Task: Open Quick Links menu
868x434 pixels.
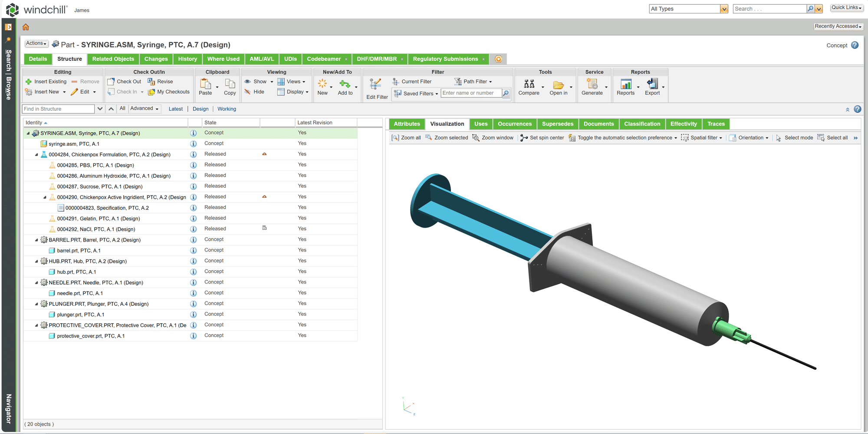Action: tap(846, 8)
